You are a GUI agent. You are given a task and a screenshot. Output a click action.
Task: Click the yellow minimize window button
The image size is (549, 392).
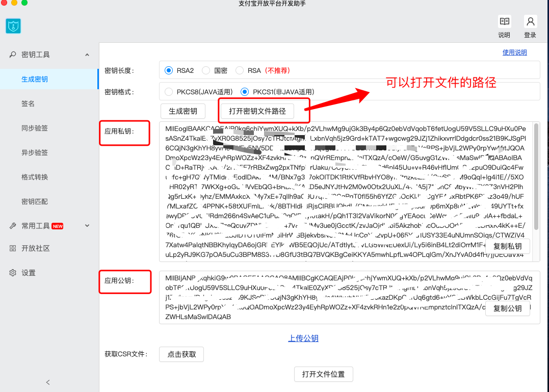[x=14, y=3]
